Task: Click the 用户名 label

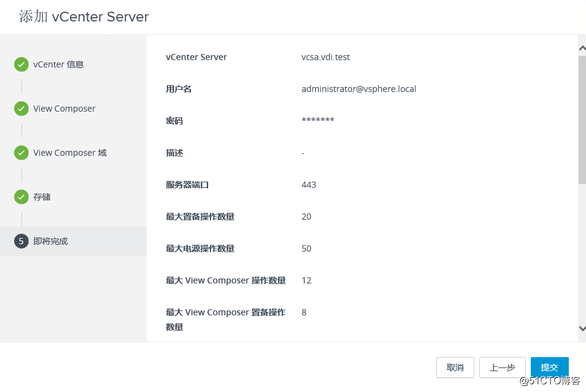Action: coord(179,89)
